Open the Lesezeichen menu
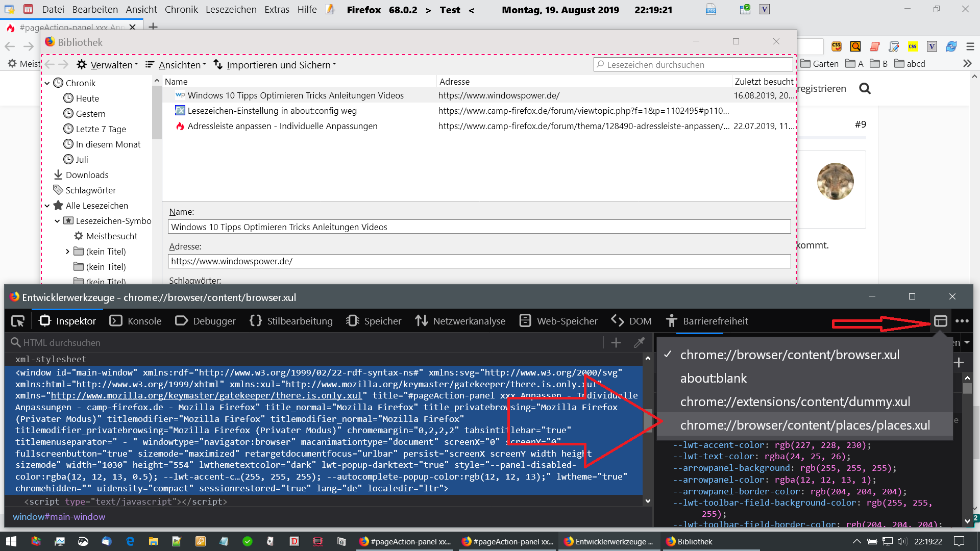 click(x=231, y=10)
